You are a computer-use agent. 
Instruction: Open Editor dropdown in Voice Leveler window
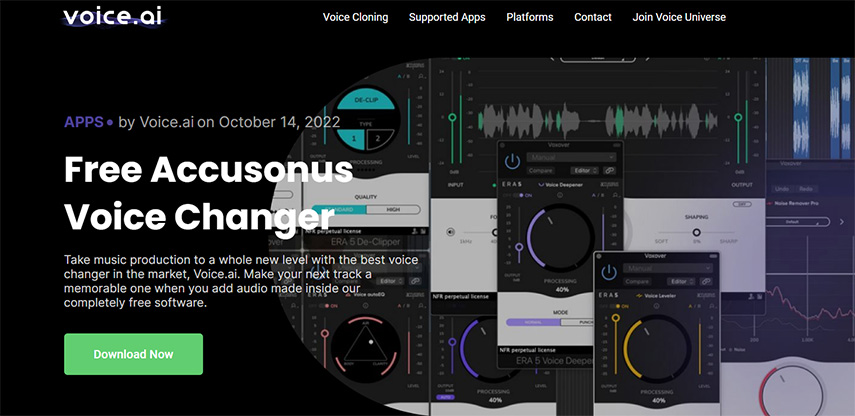pos(681,281)
